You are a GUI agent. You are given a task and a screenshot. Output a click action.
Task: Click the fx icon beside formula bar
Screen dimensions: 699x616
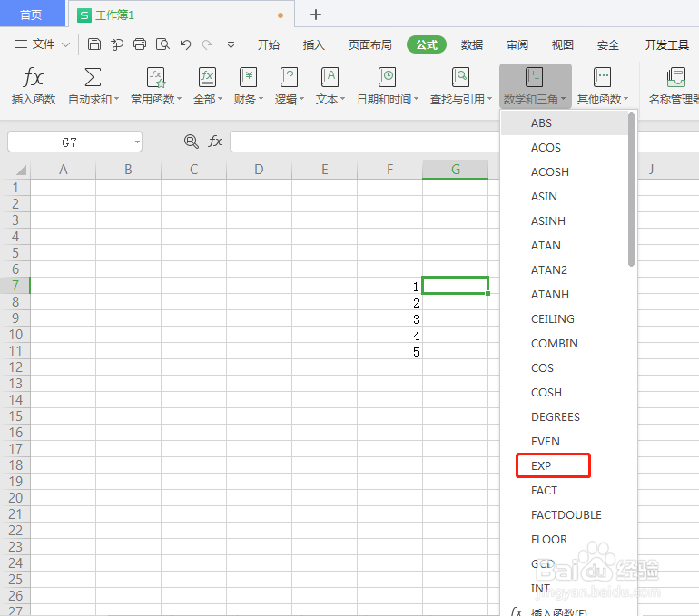[215, 142]
